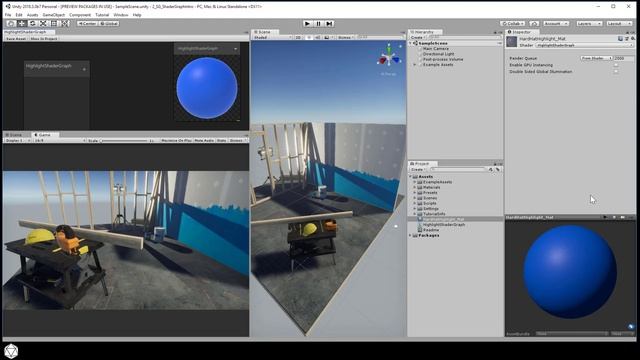
Task: Open the material help book icon
Action: tap(620, 39)
